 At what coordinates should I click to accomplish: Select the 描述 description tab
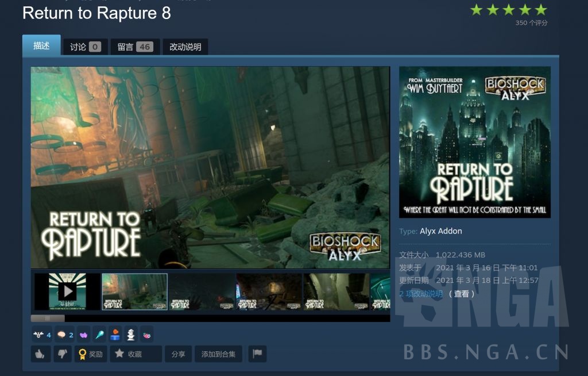41,46
